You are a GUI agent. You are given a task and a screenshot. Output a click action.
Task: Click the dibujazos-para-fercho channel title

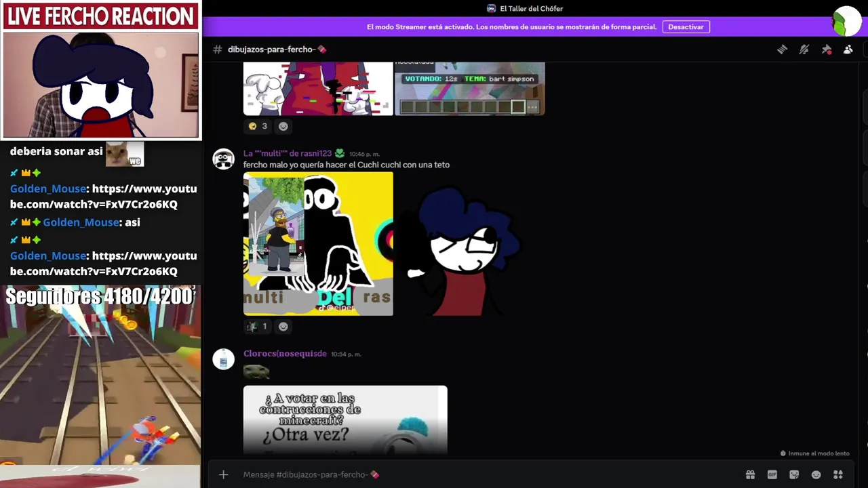tap(277, 49)
